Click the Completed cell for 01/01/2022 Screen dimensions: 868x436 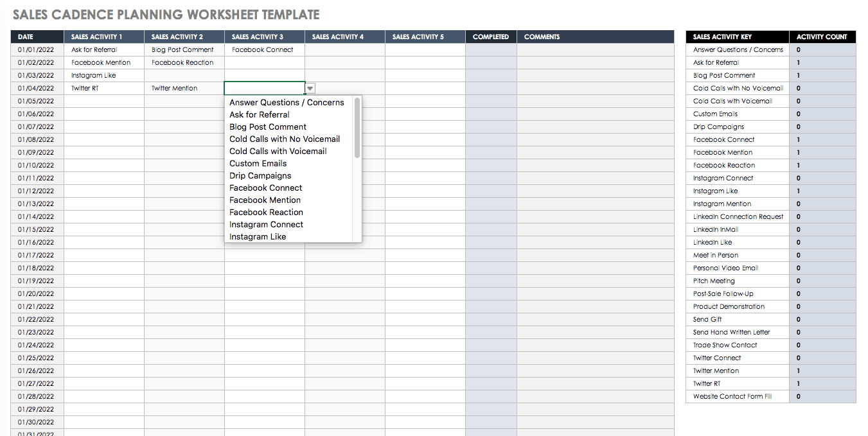pyautogui.click(x=491, y=50)
